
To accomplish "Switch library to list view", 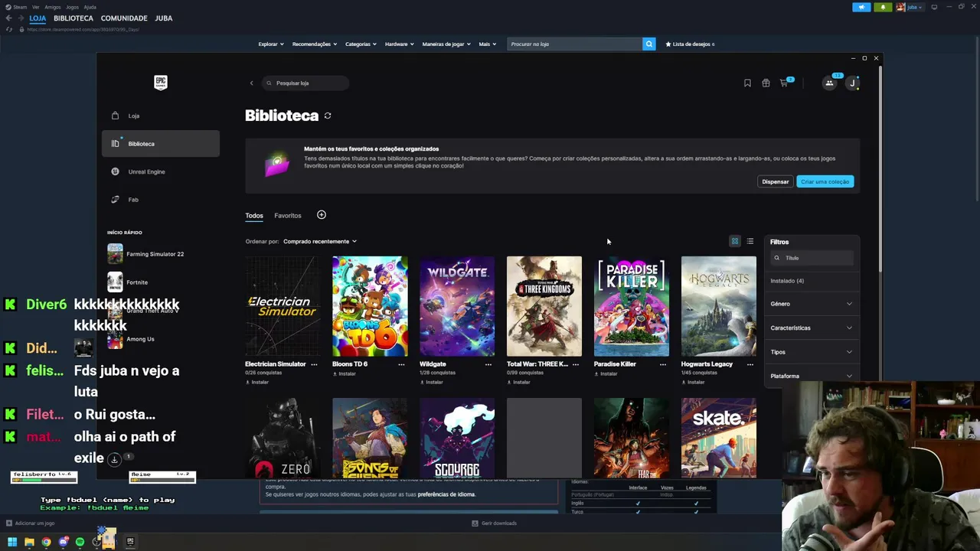I will [750, 241].
